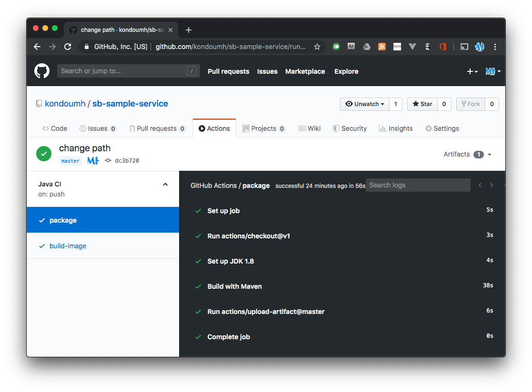Click the GitHub octocat logo

[x=42, y=71]
